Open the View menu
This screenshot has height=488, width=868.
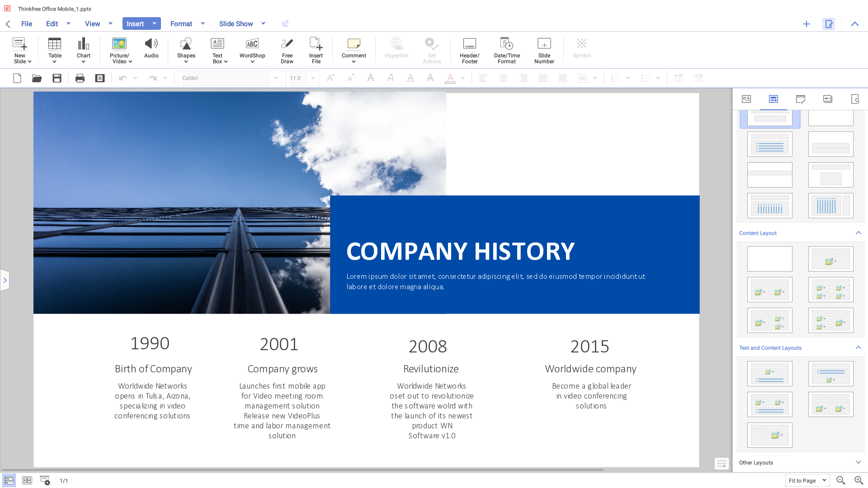coord(92,24)
